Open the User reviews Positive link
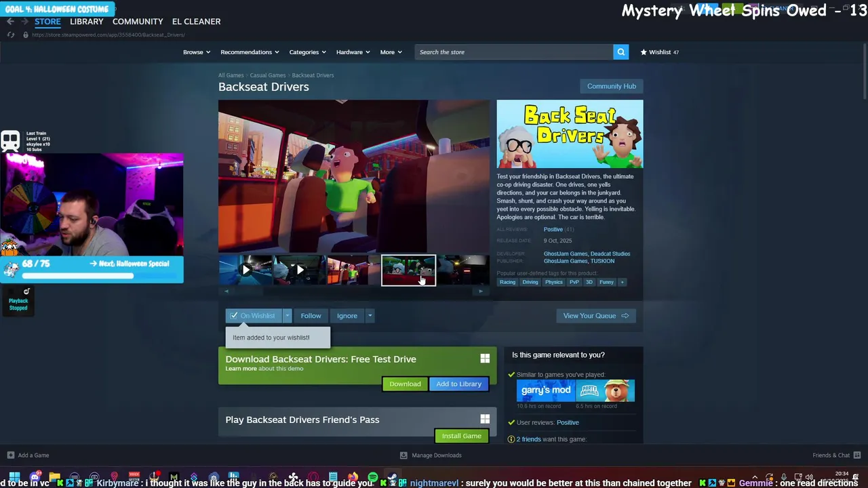Viewport: 868px width, 488px height. (x=568, y=423)
